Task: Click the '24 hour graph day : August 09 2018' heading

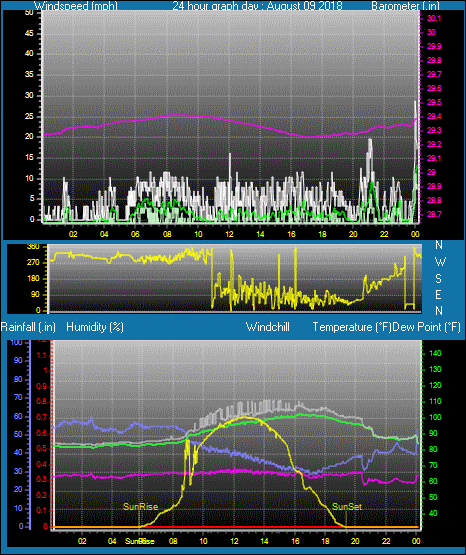Action: 257,6
